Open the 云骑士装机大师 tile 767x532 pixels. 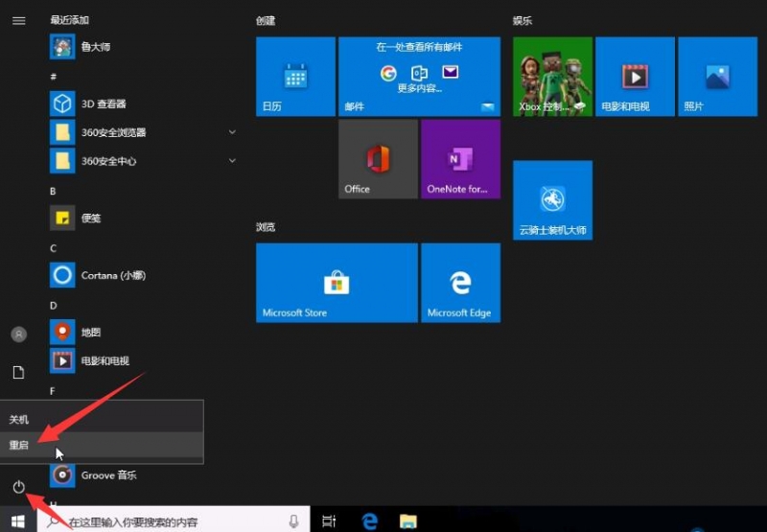coord(553,200)
